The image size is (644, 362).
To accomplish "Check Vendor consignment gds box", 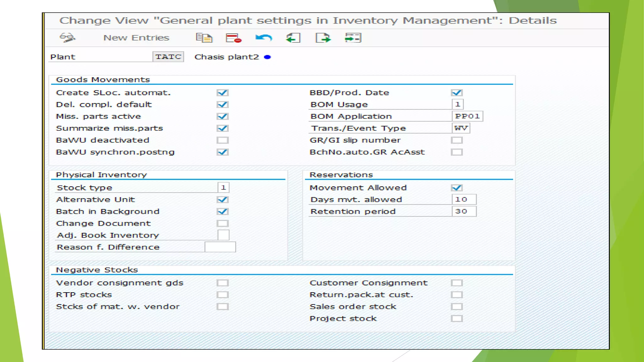I will tap(222, 283).
